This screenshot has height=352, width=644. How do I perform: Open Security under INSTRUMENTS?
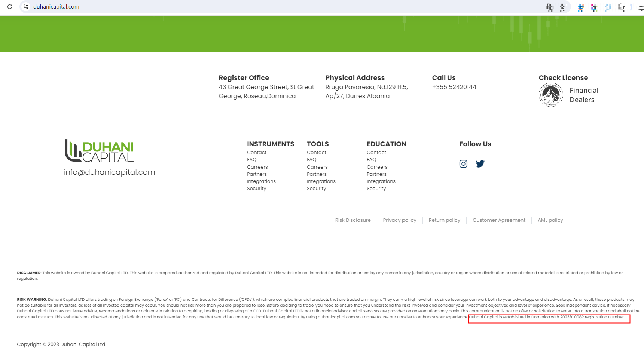click(257, 189)
